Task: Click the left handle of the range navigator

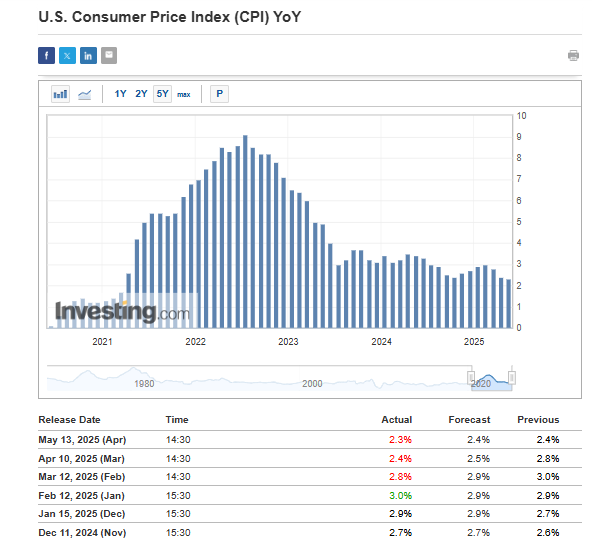Action: point(471,377)
